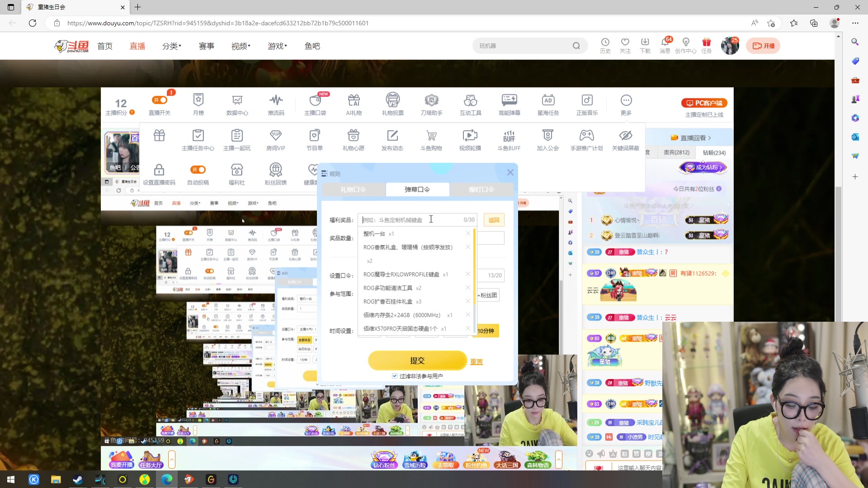Open 斗鱼购物 shopping cart icon

click(x=431, y=140)
